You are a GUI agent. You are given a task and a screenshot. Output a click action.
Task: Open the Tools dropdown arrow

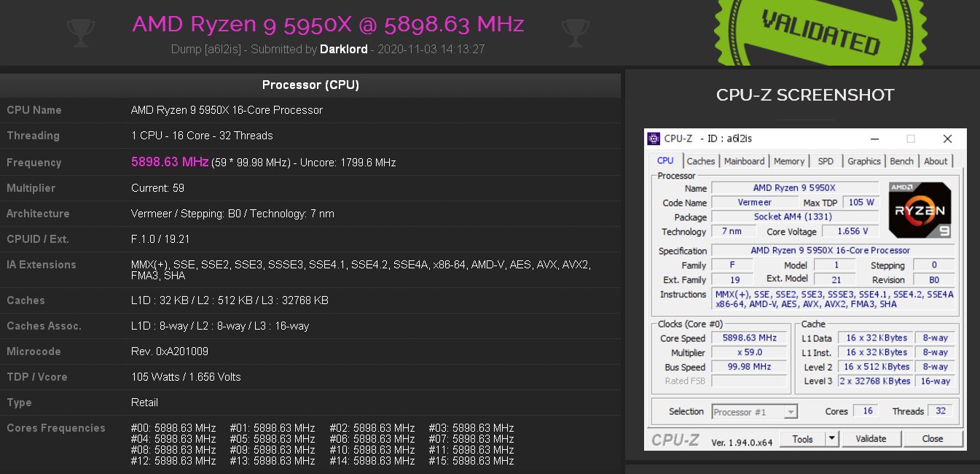(x=832, y=439)
